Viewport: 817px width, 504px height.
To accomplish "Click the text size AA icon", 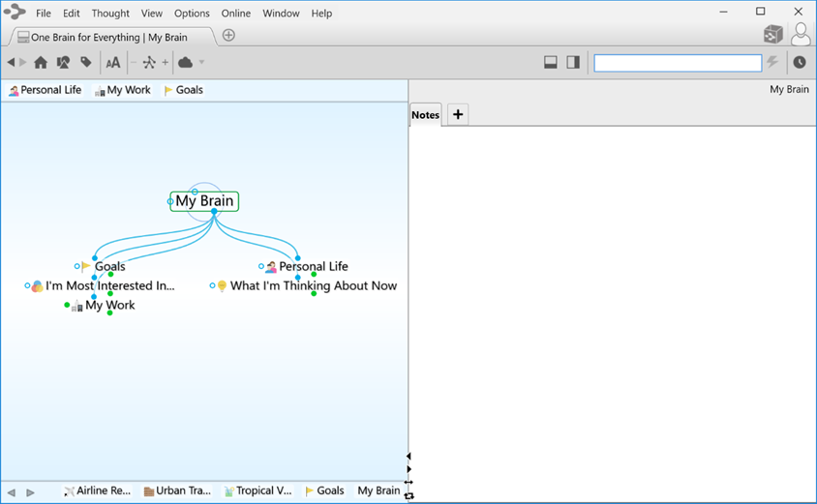I will (x=113, y=63).
